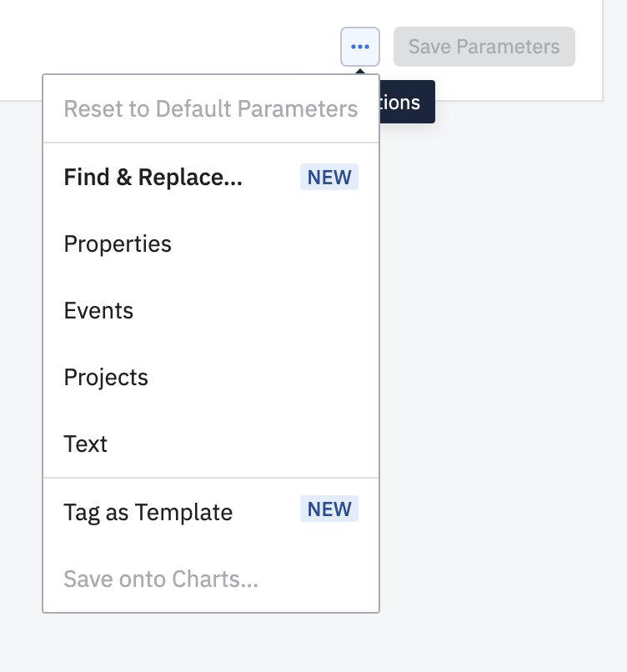Click the NEW badge beside Find & Replace
627x672 pixels.
pos(329,177)
